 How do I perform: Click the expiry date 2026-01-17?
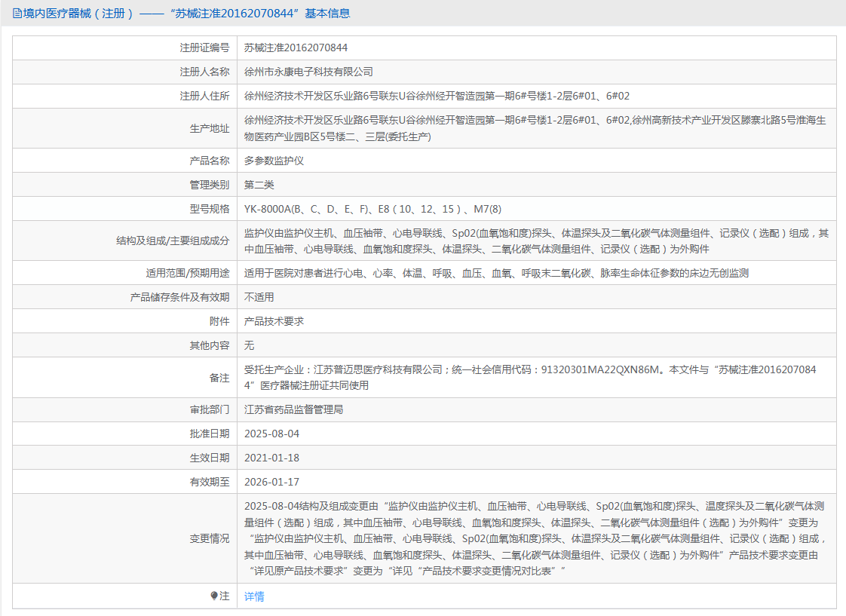271,482
